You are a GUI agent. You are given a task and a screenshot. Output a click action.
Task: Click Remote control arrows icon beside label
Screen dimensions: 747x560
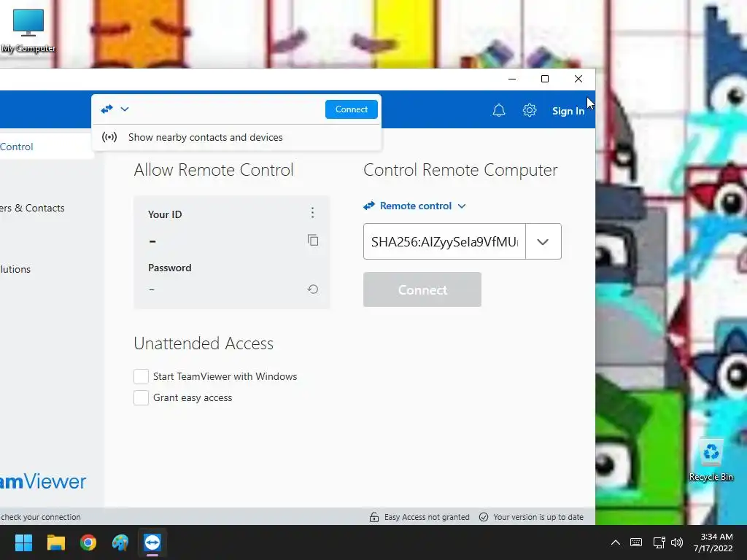369,206
